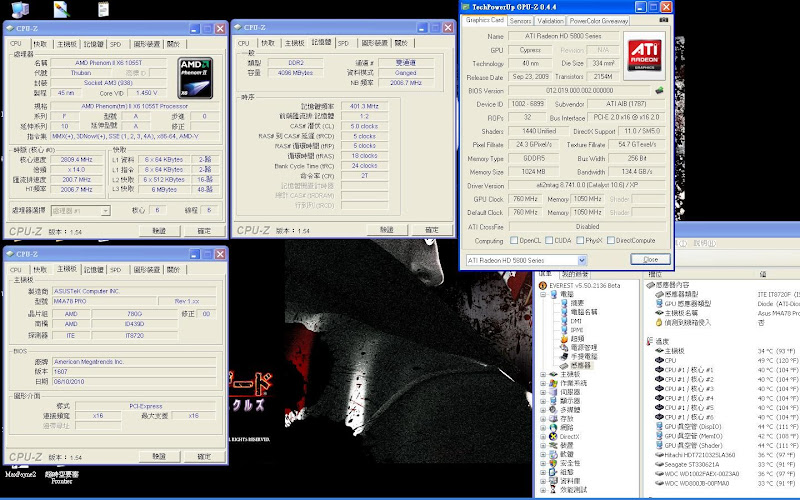Viewport: 800px width, 500px height.
Task: Select the Hitachi HDT721032SLA360 temperature row
Action: pos(727,455)
